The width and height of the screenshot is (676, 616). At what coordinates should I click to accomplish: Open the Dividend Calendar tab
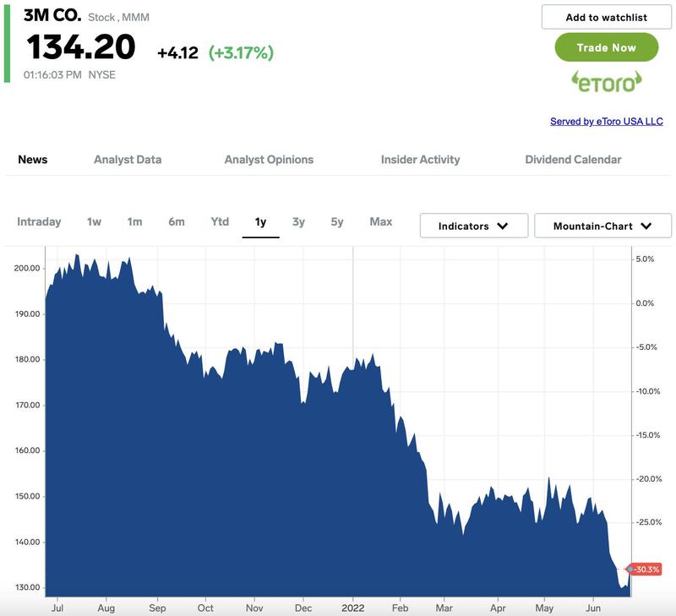(x=573, y=160)
